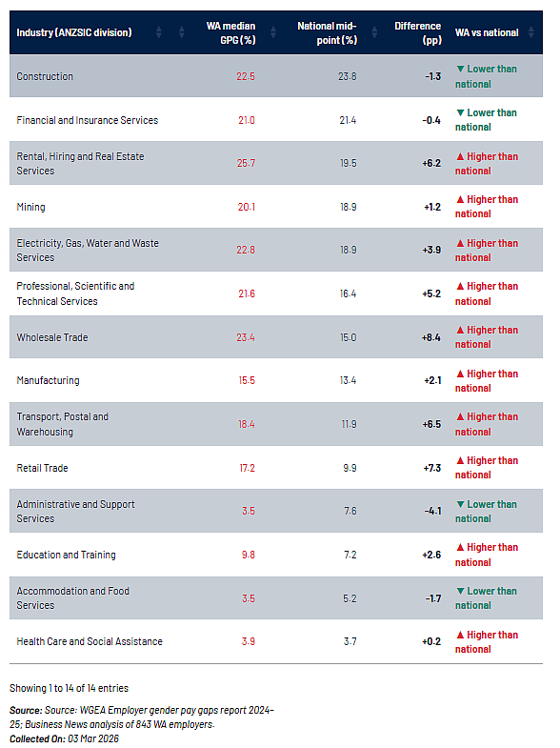
Task: Click red up triangle in Wholesale Trade row
Action: pos(460,330)
